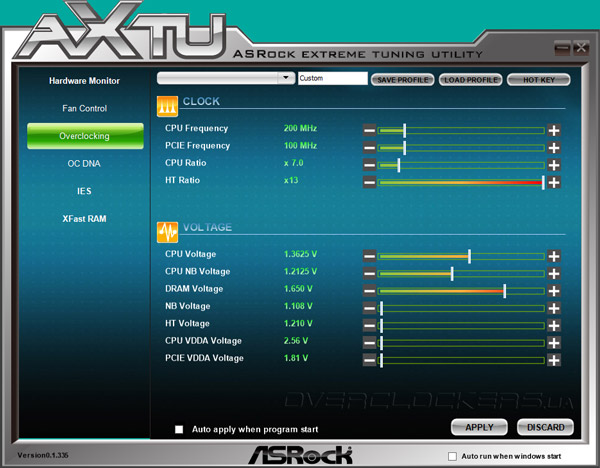Screen dimensions: 600x468
Task: Click SAVE PROFILE button
Action: 403,80
